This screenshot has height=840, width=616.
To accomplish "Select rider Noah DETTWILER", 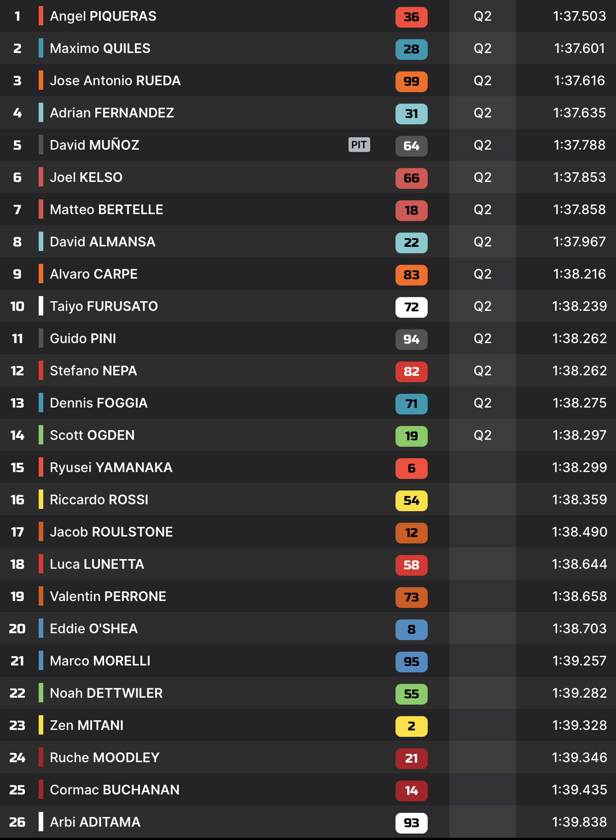I will [106, 693].
